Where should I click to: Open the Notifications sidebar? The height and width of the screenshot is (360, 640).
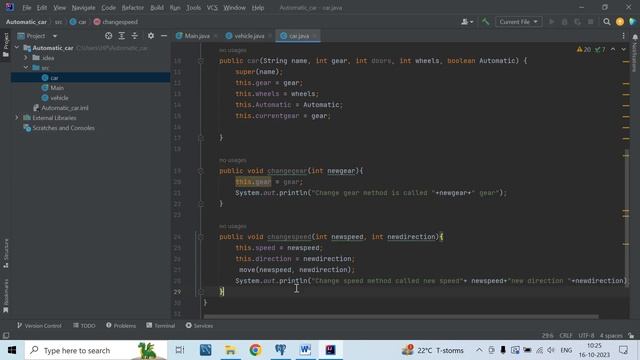[635, 53]
